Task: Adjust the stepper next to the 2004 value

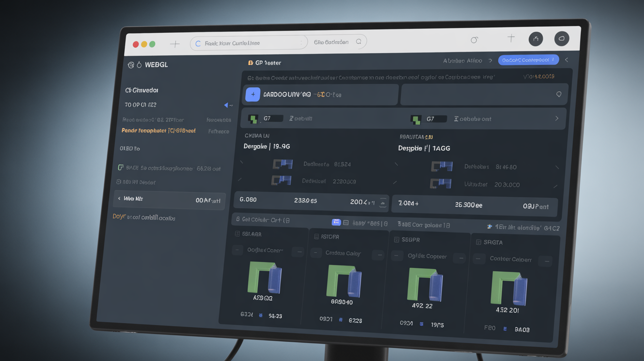Action: (x=383, y=202)
